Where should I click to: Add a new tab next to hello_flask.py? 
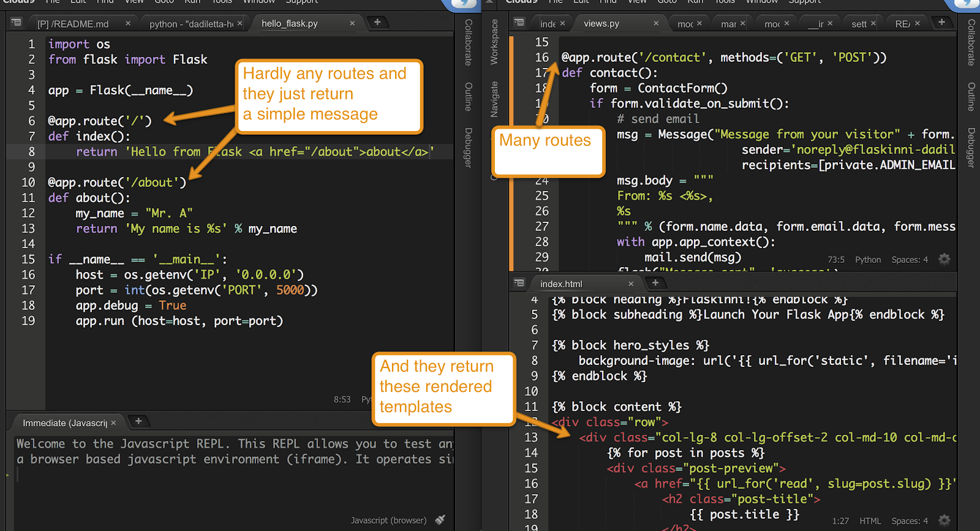pyautogui.click(x=377, y=23)
